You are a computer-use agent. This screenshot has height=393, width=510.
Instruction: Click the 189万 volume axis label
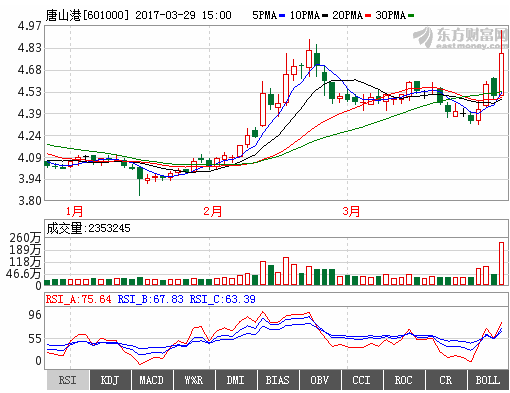pos(25,250)
